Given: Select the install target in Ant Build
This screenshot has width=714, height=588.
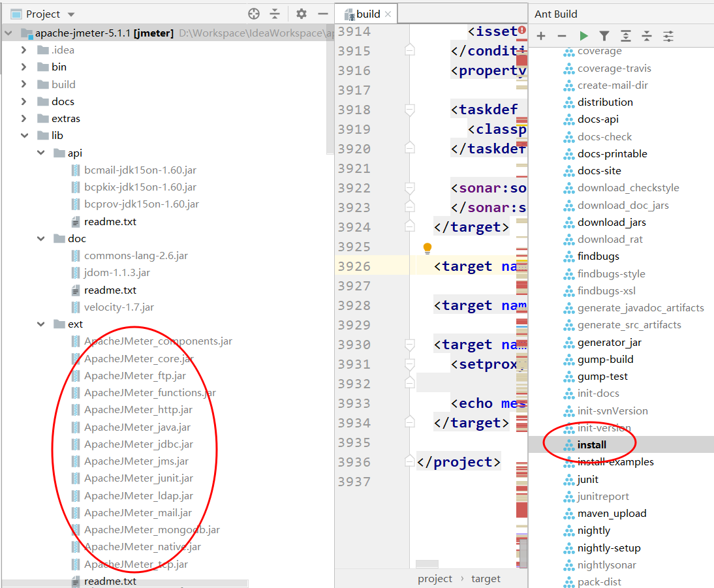Looking at the screenshot, I should [x=590, y=444].
